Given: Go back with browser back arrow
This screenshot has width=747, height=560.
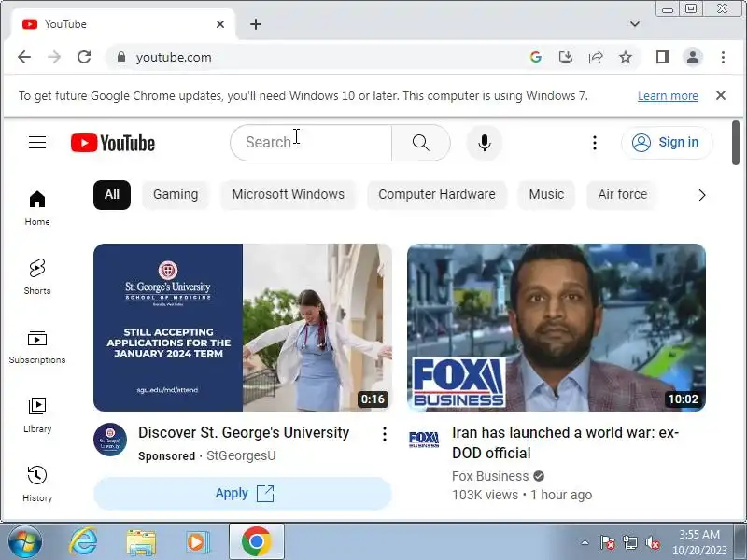Looking at the screenshot, I should tap(24, 57).
